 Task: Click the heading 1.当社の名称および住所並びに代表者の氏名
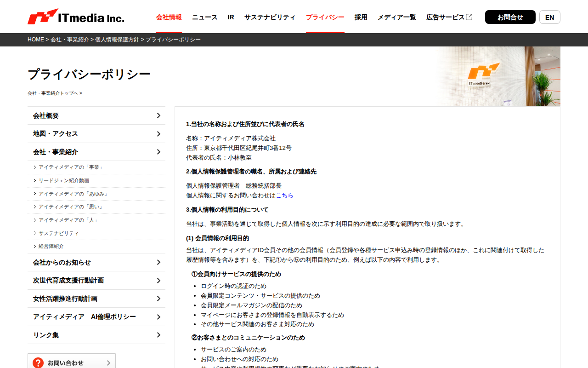coord(245,124)
